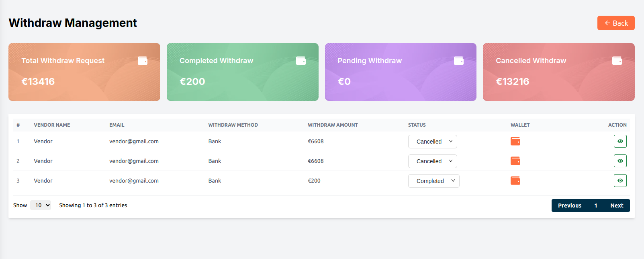
Task: Change the Completed status dropdown
Action: [x=433, y=181]
